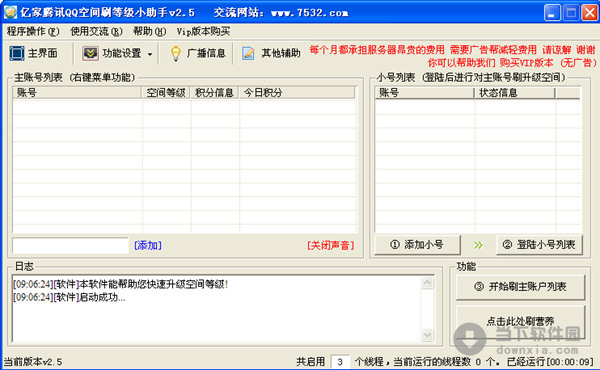Click the 其他辅助 notepad icon
The width and height of the screenshot is (600, 370).
(x=248, y=53)
